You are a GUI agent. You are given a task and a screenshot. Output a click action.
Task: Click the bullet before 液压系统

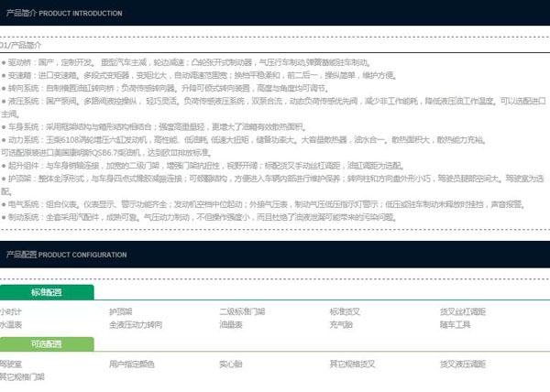click(4, 102)
